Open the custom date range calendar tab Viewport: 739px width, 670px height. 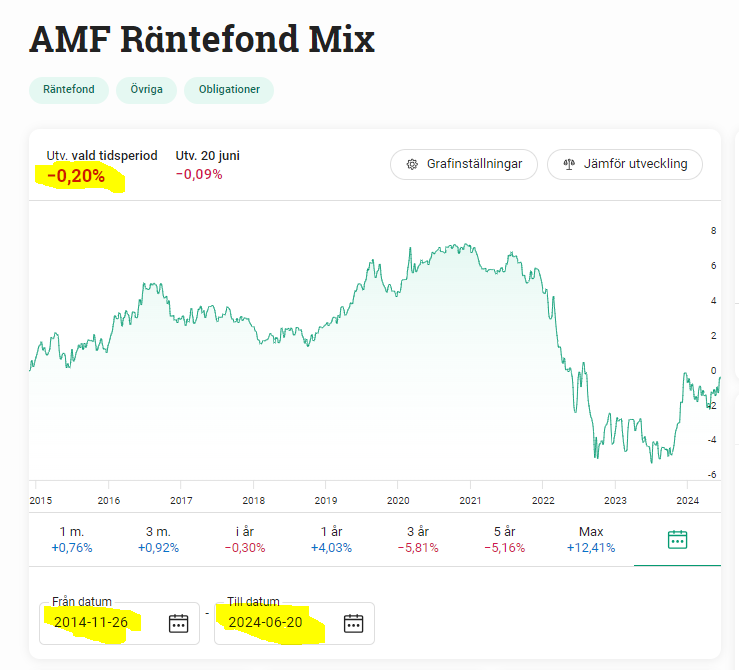pos(677,539)
